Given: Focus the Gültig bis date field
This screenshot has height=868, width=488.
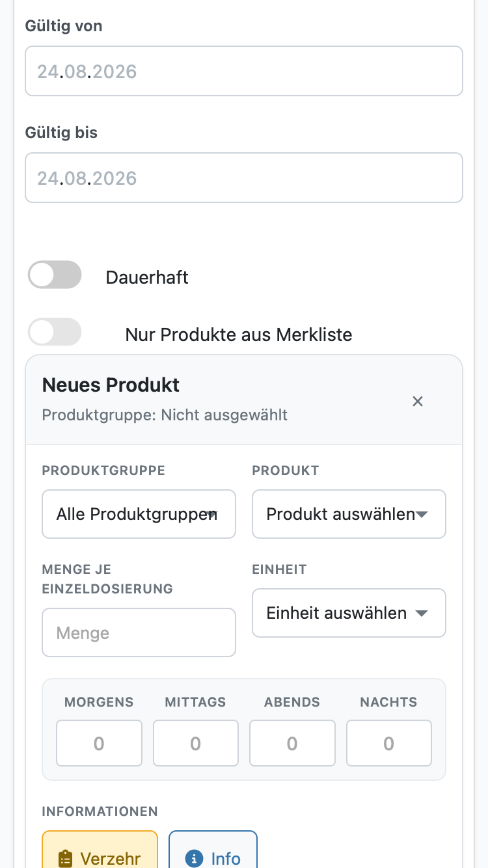Looking at the screenshot, I should [244, 178].
